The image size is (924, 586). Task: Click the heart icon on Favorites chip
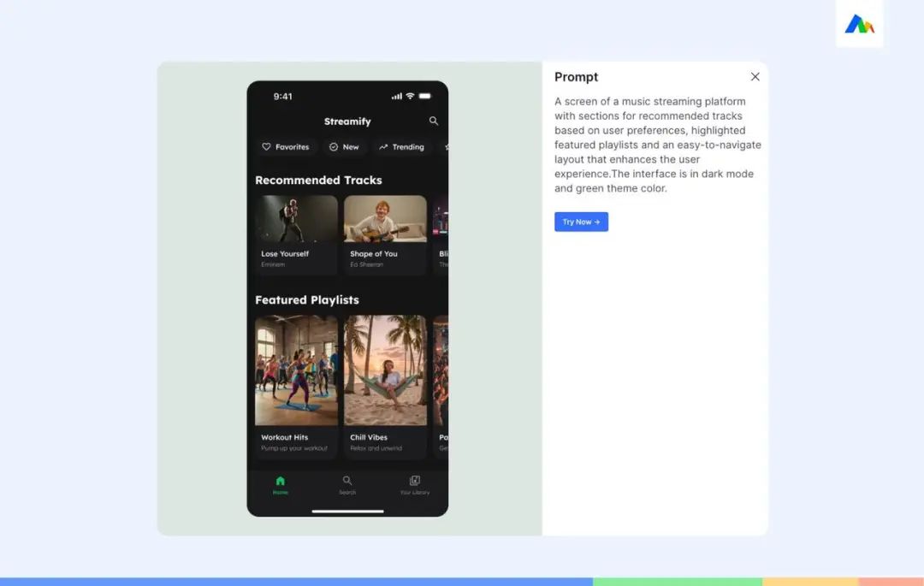coord(266,146)
